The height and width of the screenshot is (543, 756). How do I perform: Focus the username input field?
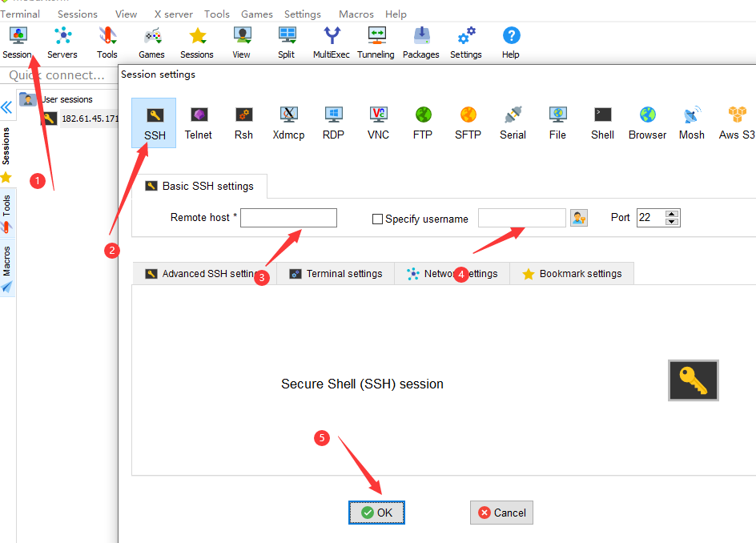click(521, 218)
